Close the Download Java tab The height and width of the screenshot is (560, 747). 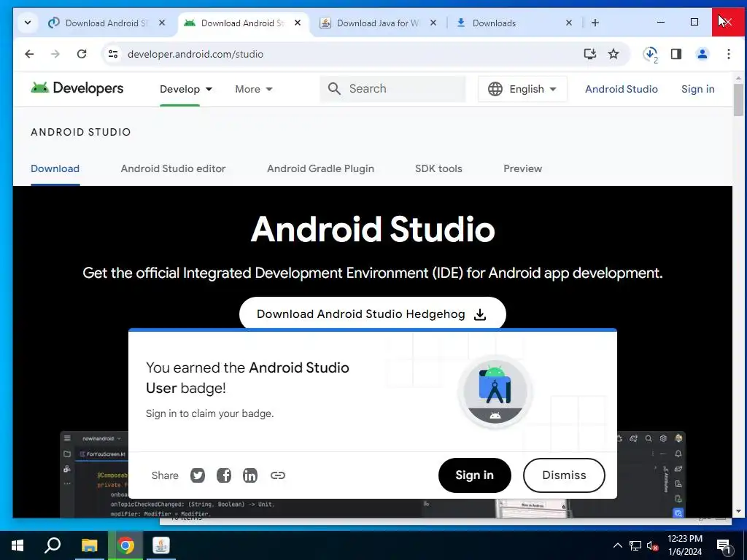click(x=433, y=23)
